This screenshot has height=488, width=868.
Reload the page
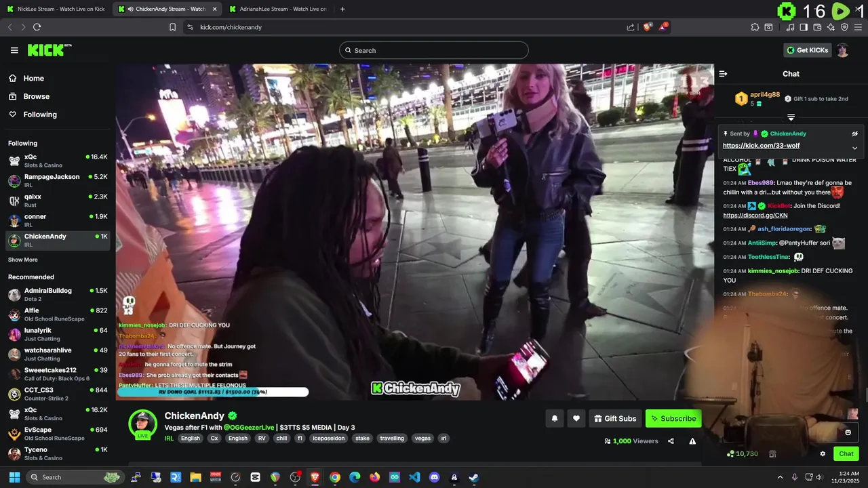point(37,27)
